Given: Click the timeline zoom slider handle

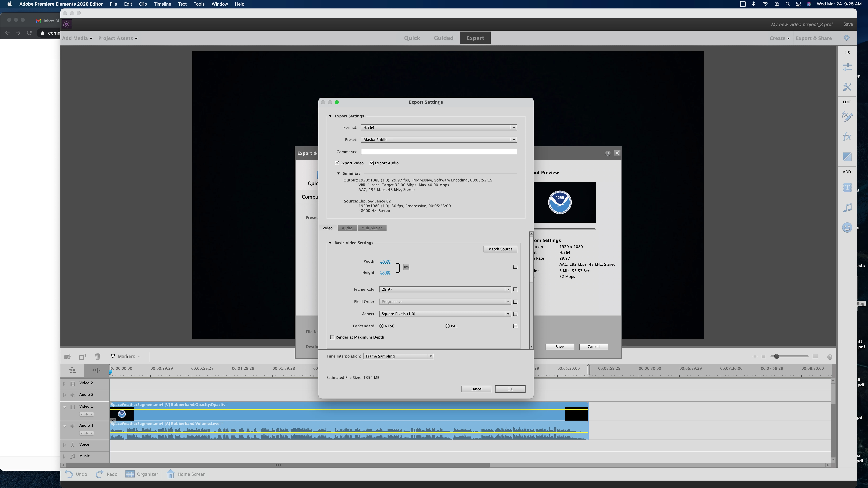Looking at the screenshot, I should pyautogui.click(x=776, y=357).
